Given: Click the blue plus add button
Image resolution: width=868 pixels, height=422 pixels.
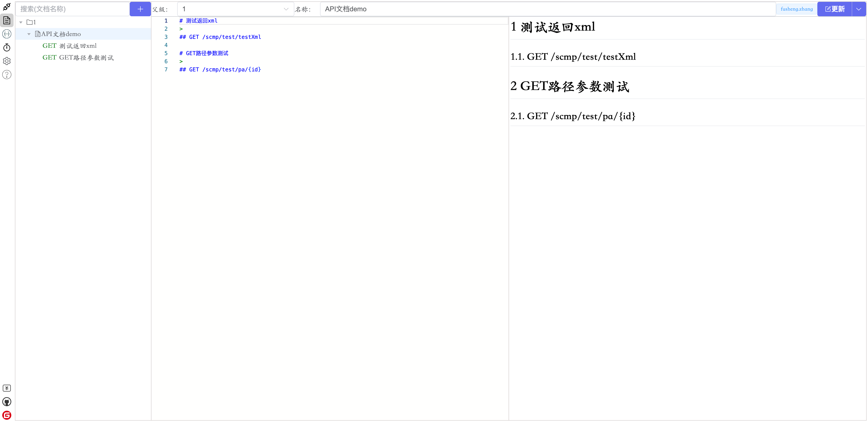Looking at the screenshot, I should coord(140,9).
